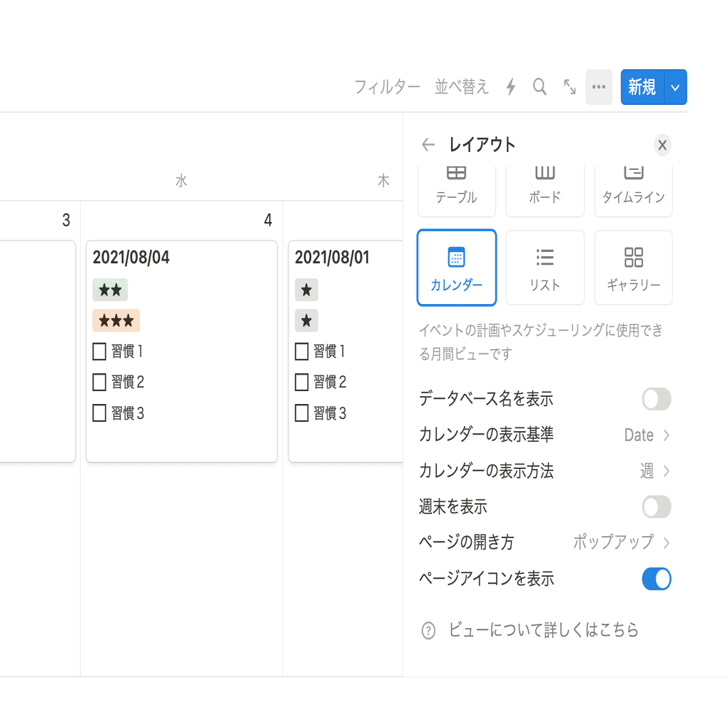This screenshot has width=728, height=728.
Task: Select the List layout option
Action: [545, 268]
